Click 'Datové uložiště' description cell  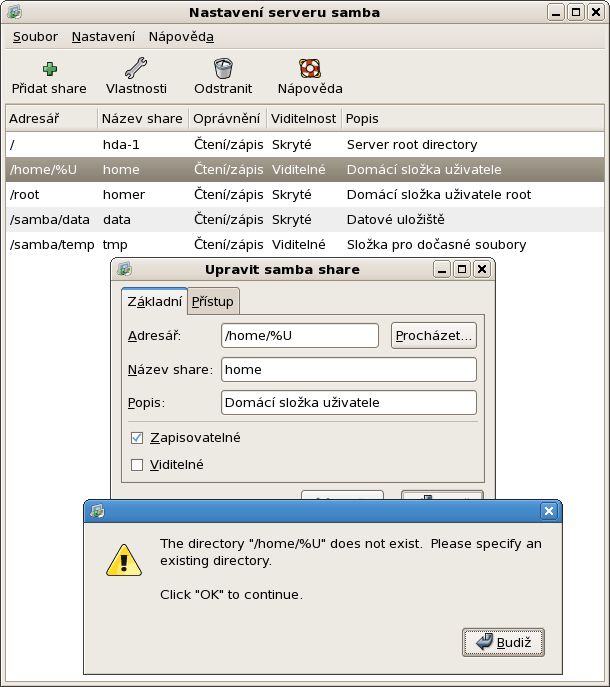click(x=396, y=220)
